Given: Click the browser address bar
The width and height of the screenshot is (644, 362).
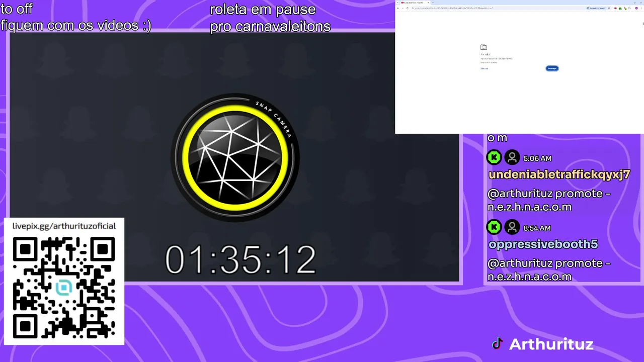Looking at the screenshot, I should 503,8.
